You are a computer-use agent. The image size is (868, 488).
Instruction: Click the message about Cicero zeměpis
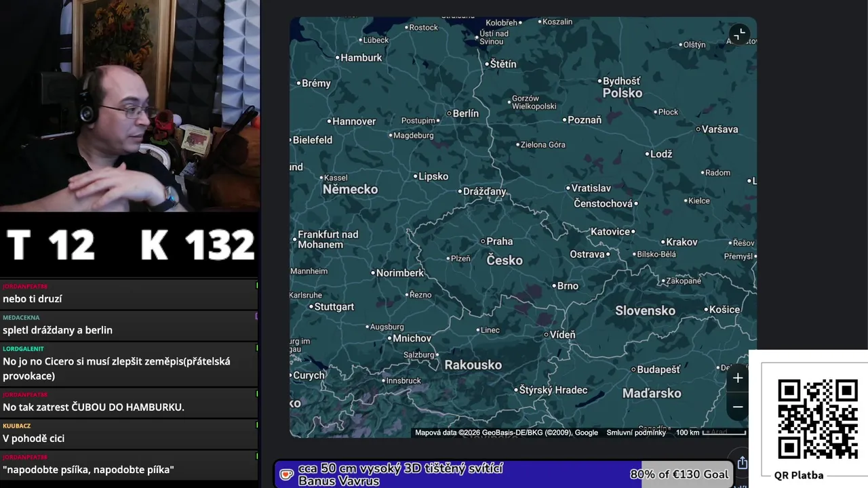pyautogui.click(x=117, y=369)
